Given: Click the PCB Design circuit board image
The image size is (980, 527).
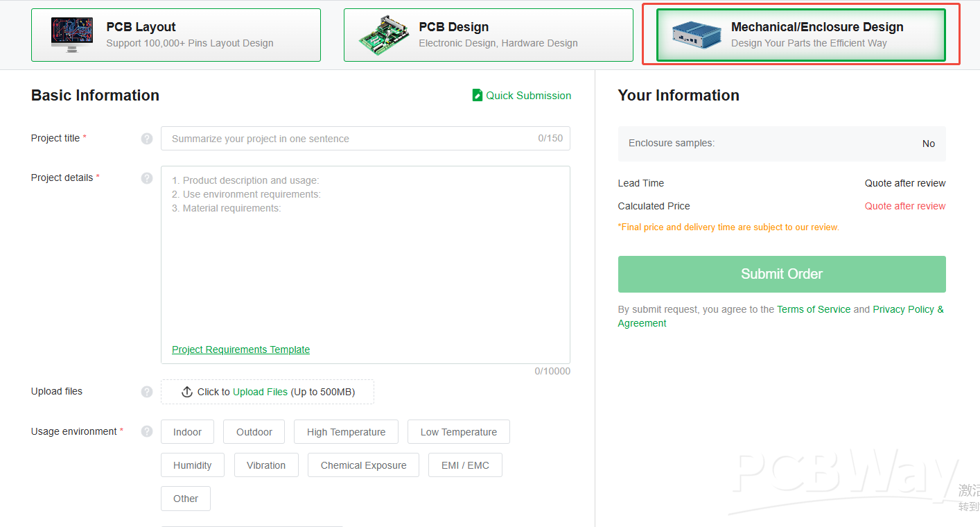Looking at the screenshot, I should coord(385,35).
